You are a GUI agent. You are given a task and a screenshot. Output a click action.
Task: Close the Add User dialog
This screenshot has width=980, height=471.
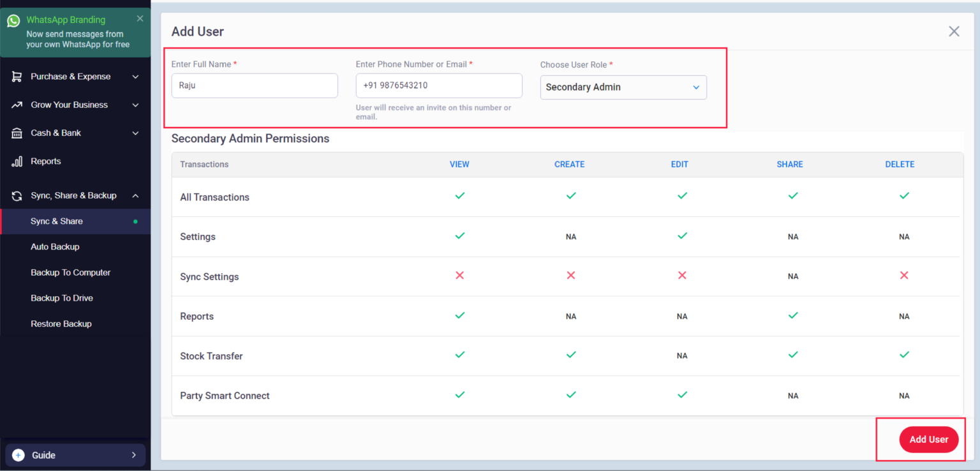[x=954, y=31]
